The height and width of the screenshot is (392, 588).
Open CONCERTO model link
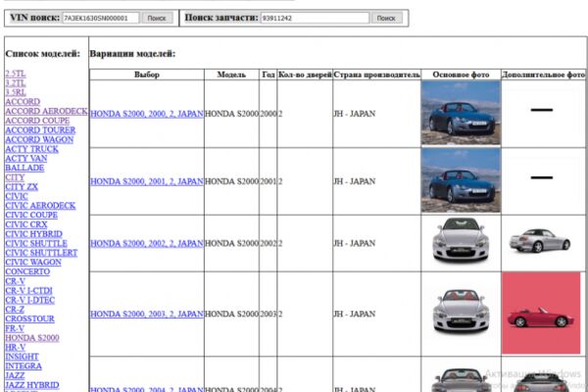point(27,271)
